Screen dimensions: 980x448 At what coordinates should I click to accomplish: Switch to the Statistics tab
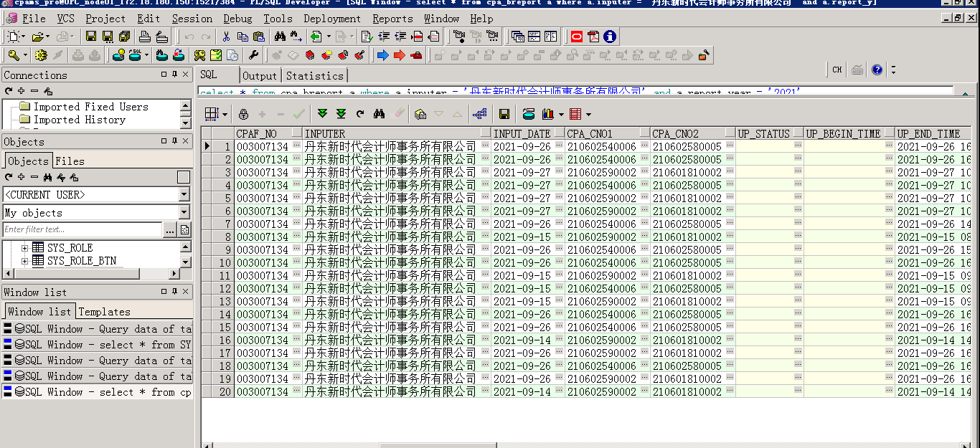coord(314,76)
